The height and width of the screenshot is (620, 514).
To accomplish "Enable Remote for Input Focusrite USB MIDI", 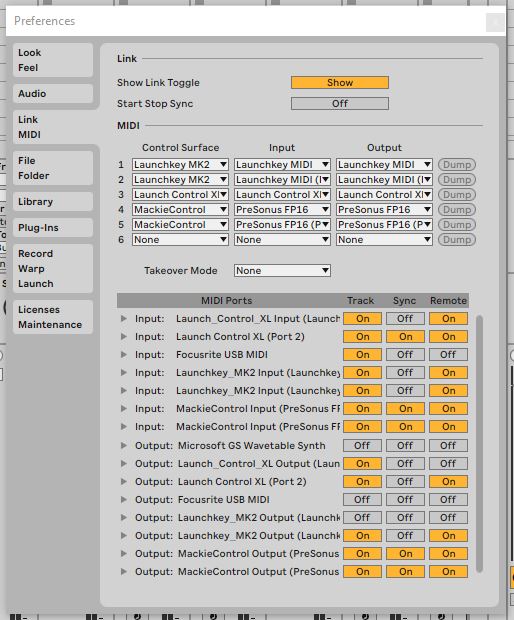I will (x=448, y=355).
